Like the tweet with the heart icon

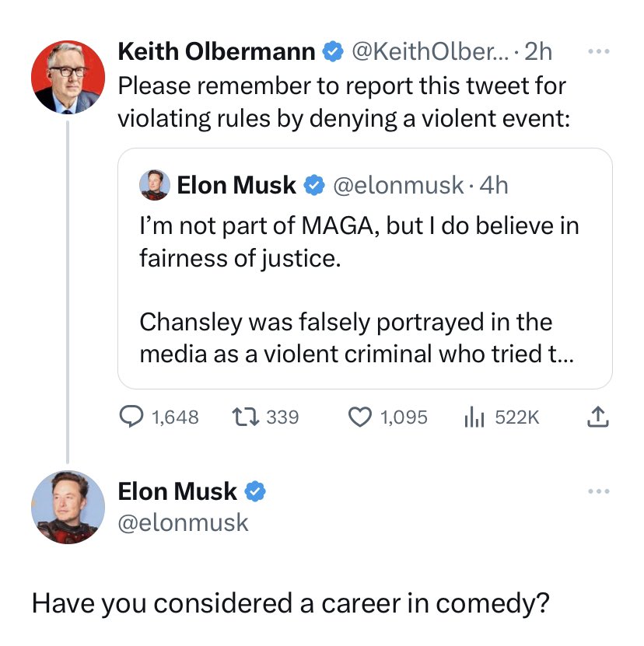coord(360,417)
